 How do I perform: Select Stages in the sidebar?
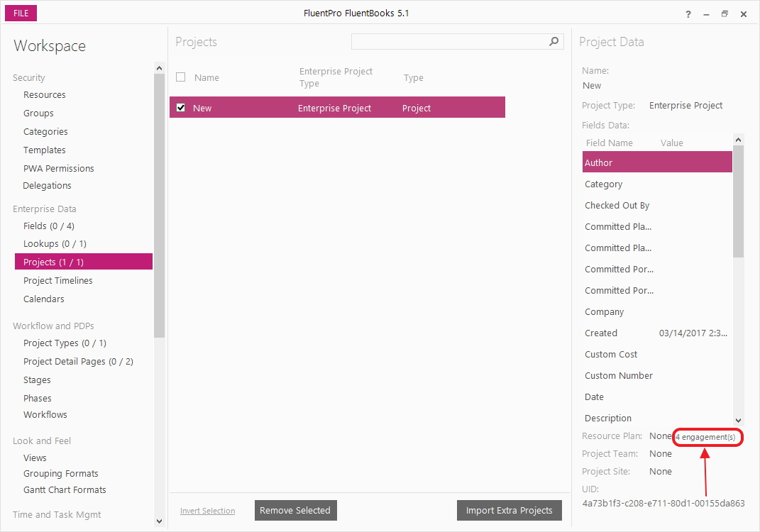click(x=37, y=380)
